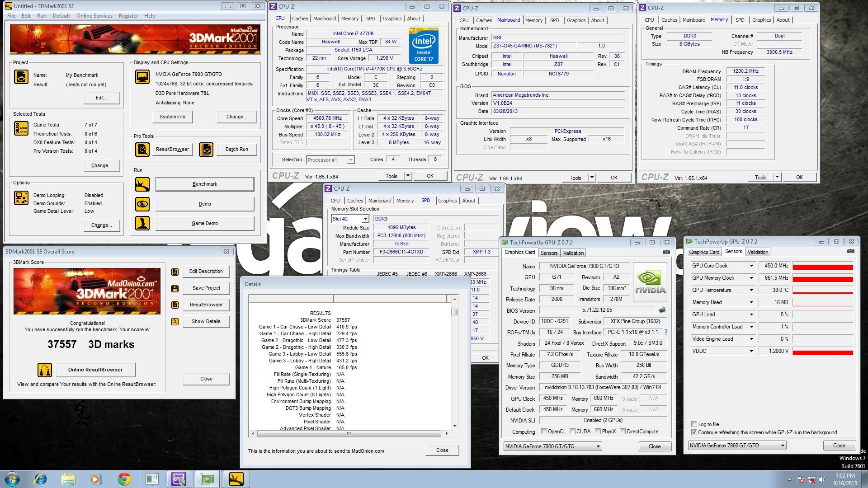Click the Details vertical scrollbar down arrow

(454, 426)
